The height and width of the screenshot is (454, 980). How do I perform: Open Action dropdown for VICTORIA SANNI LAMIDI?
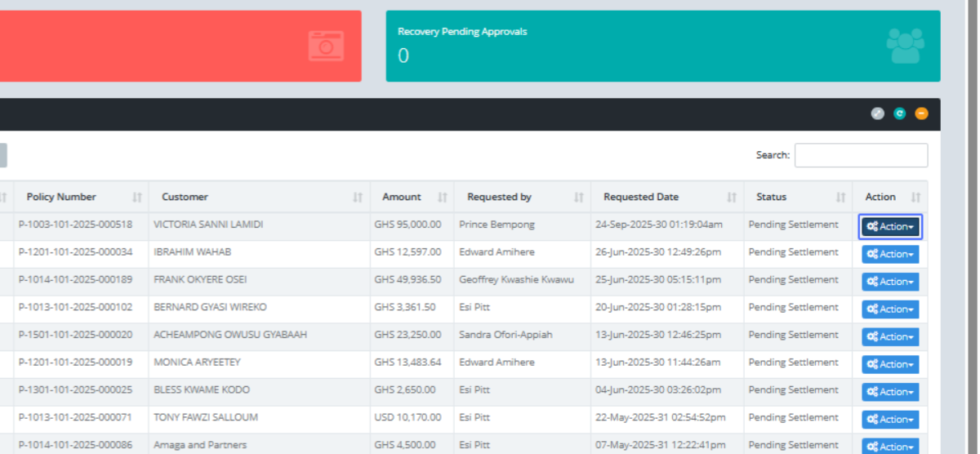point(890,227)
